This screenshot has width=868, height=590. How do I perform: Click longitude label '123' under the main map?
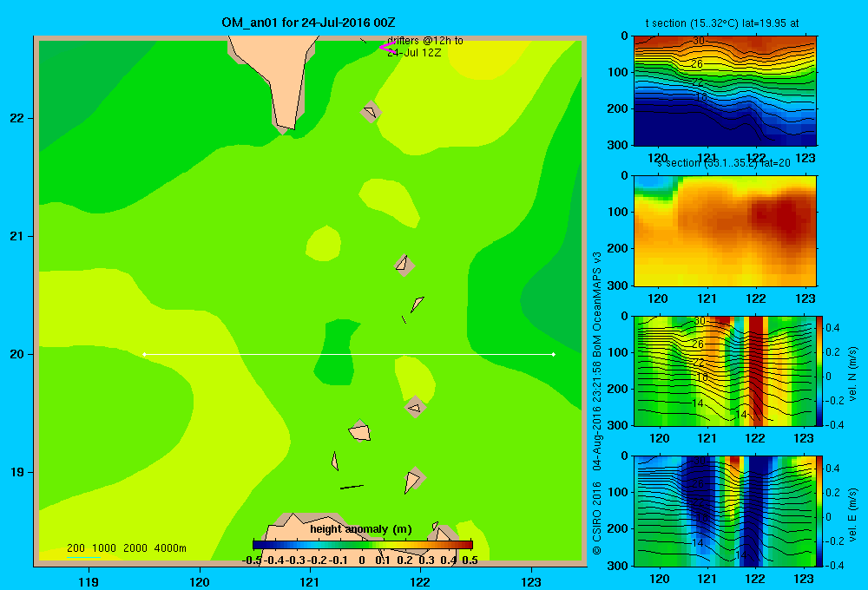[x=531, y=581]
